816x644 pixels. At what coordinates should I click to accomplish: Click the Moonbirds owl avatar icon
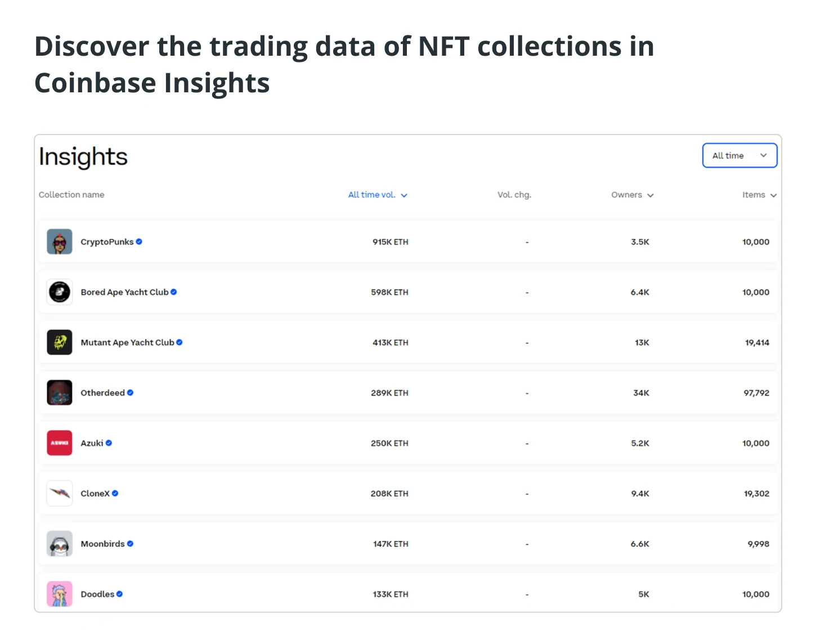click(x=59, y=544)
